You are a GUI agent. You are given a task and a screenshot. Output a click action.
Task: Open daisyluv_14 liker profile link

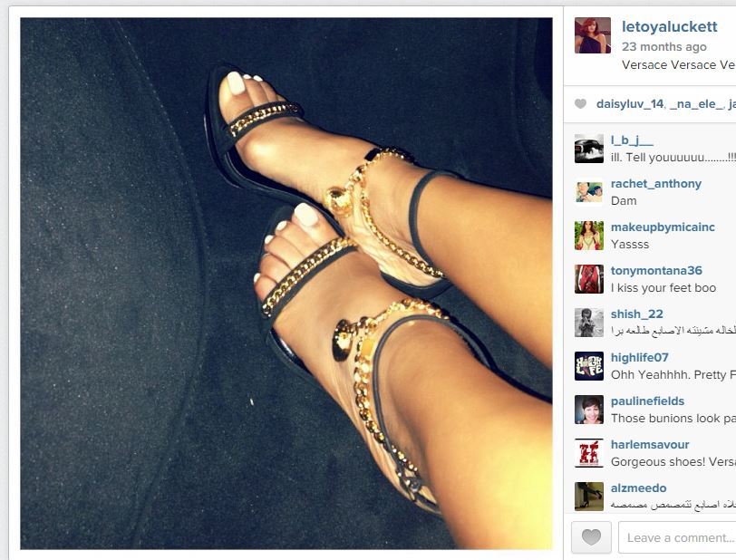pyautogui.click(x=630, y=103)
